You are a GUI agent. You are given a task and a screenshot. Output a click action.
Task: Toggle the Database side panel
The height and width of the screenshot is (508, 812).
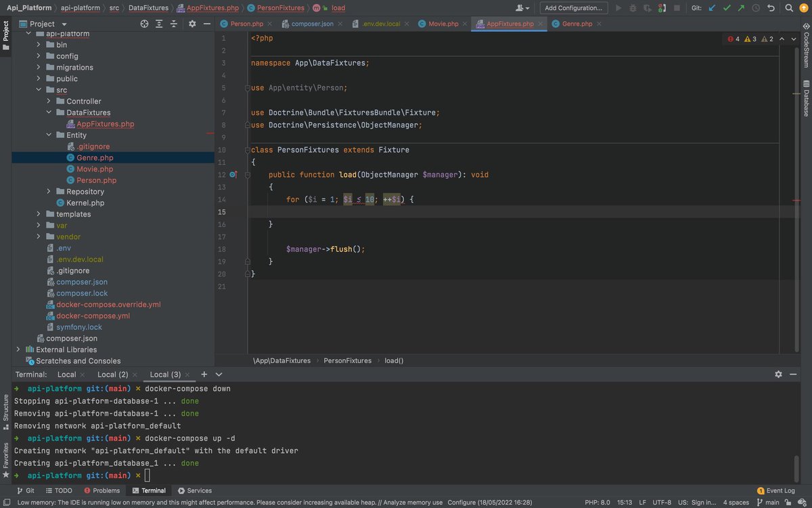click(806, 99)
